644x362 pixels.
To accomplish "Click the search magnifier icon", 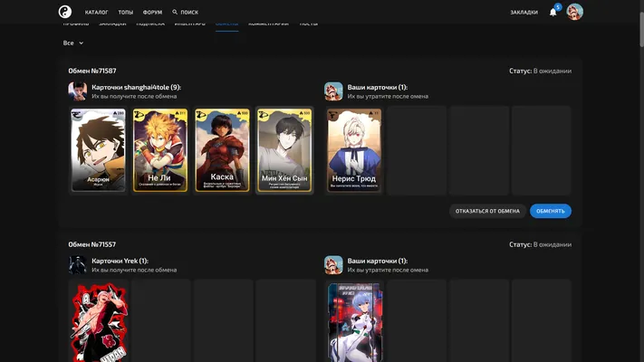I will pyautogui.click(x=175, y=12).
